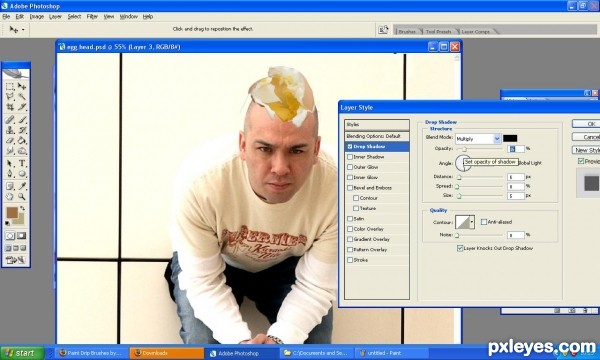The image size is (600, 360).
Task: Select the Zoom tool
Action: coord(22,197)
